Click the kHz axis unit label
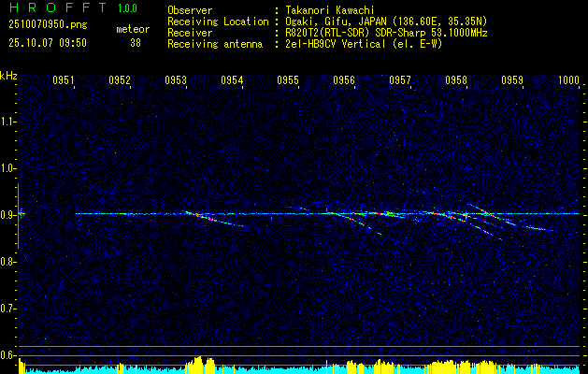Image resolution: width=588 pixels, height=374 pixels. click(x=8, y=76)
